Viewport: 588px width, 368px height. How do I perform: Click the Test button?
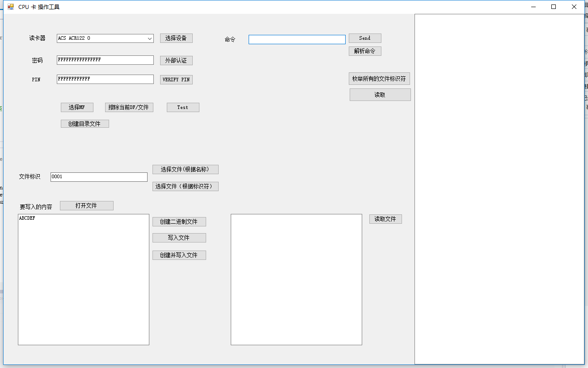183,107
